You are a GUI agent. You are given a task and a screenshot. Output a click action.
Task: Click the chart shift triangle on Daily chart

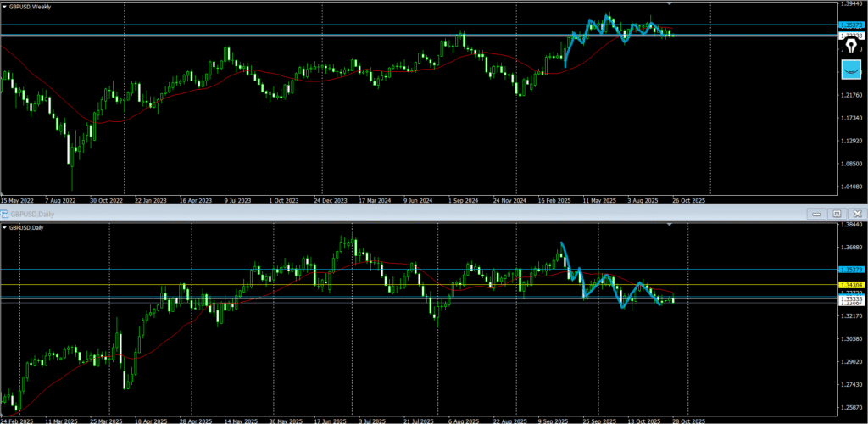tap(670, 226)
